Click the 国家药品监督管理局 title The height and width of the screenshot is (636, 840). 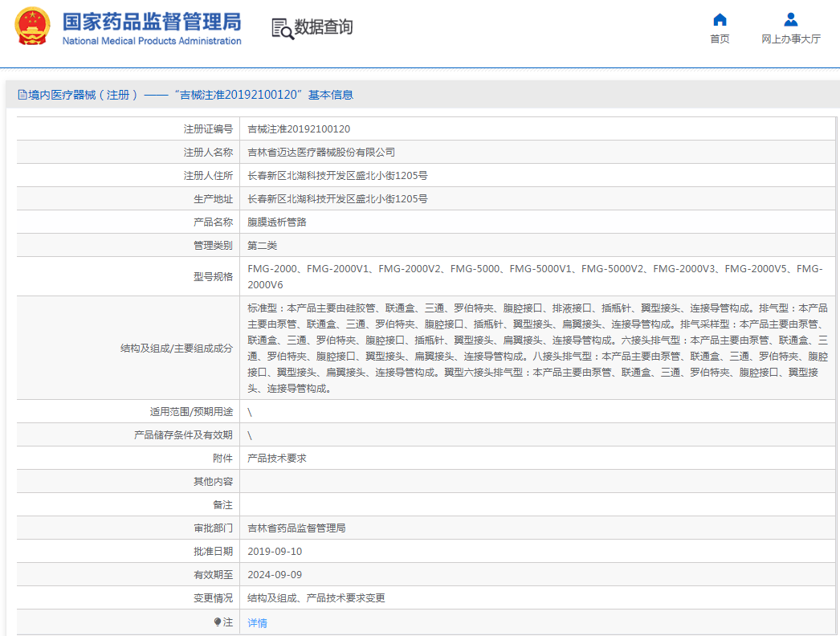(x=152, y=22)
